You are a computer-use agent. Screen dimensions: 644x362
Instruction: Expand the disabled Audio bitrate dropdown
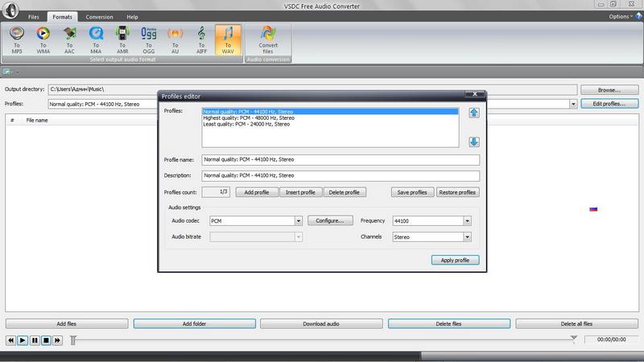pos(298,237)
